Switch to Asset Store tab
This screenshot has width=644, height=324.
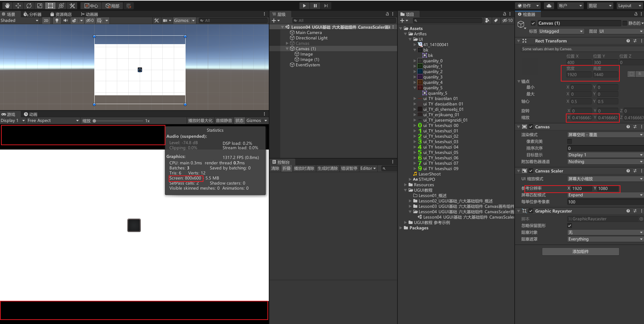click(x=61, y=14)
